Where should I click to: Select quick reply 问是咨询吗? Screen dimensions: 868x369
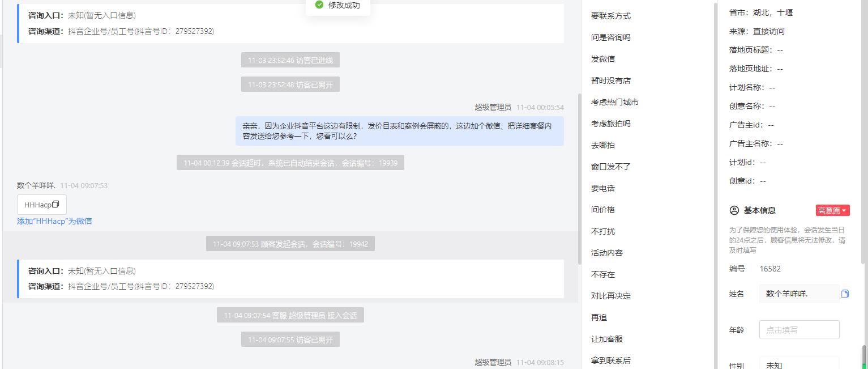coord(610,37)
